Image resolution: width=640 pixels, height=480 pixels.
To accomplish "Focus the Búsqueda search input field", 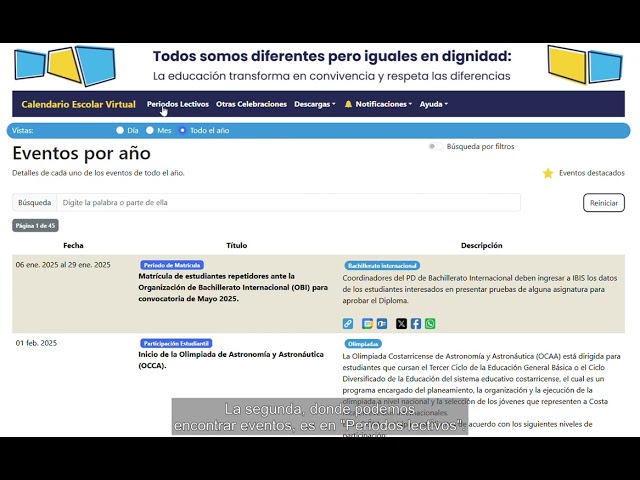I will [289, 202].
